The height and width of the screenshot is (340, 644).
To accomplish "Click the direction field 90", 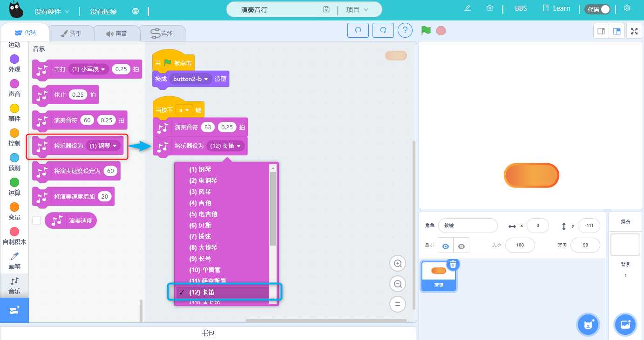I will click(x=585, y=245).
